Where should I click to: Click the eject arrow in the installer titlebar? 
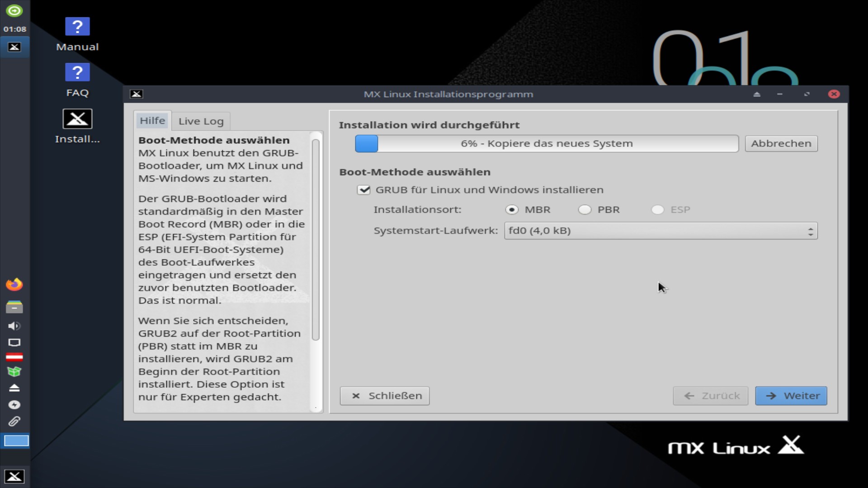pyautogui.click(x=757, y=94)
